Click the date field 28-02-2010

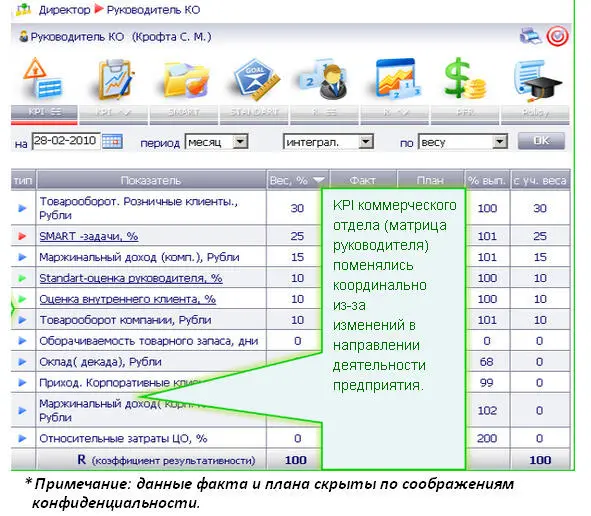pyautogui.click(x=66, y=141)
